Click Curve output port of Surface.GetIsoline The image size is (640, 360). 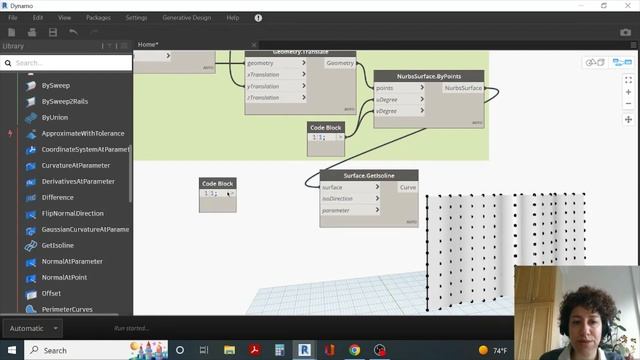point(407,187)
